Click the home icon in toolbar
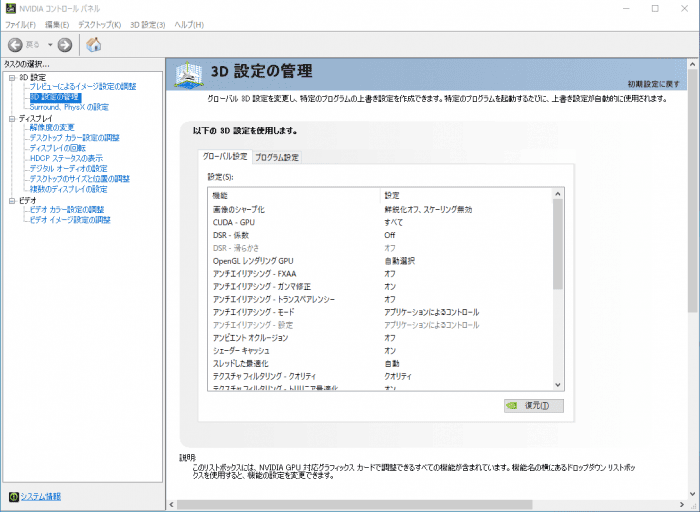700x512 pixels. 94,45
